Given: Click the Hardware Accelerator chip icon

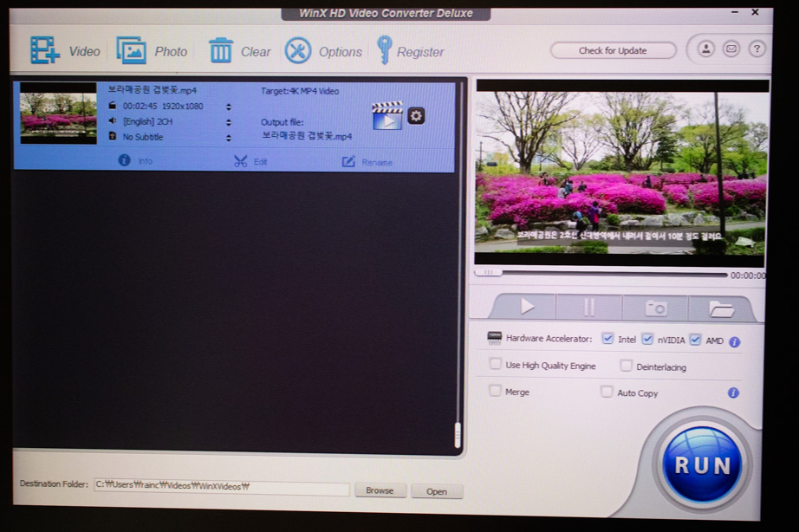Looking at the screenshot, I should (x=494, y=337).
